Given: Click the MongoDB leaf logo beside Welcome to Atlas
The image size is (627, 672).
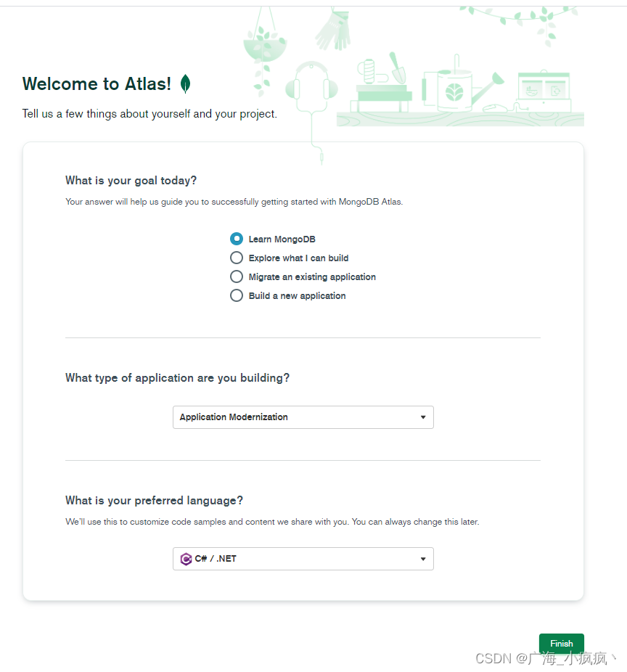Looking at the screenshot, I should coord(185,84).
